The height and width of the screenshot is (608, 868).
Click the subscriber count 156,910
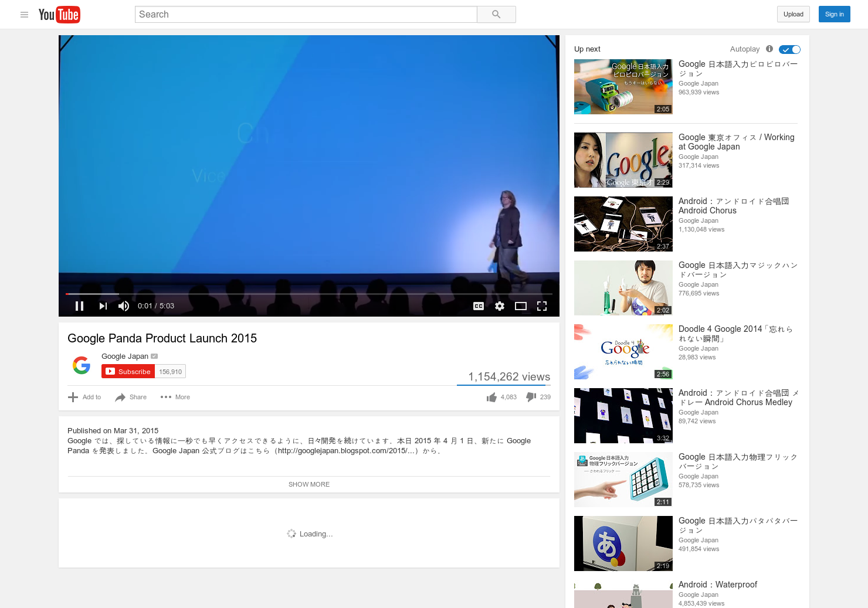tap(171, 372)
